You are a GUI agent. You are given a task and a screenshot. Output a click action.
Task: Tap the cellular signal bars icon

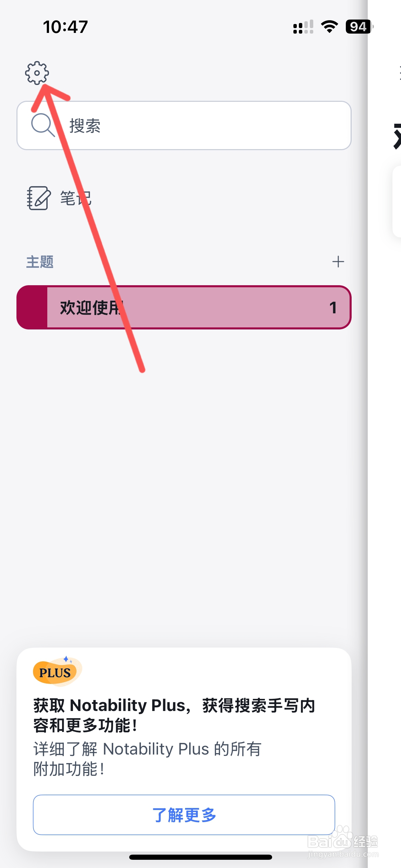click(303, 27)
